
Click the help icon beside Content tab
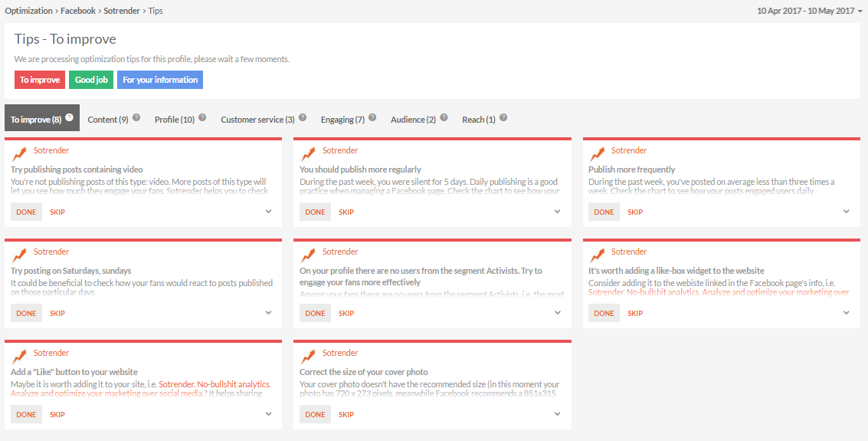click(136, 118)
